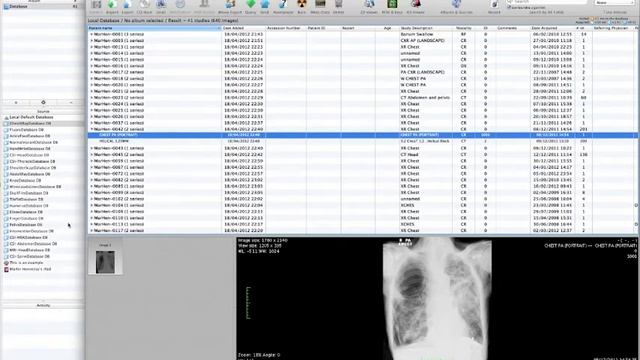Click the Send toolbar icon
The height and width of the screenshot is (360, 640).
[x=264, y=4]
